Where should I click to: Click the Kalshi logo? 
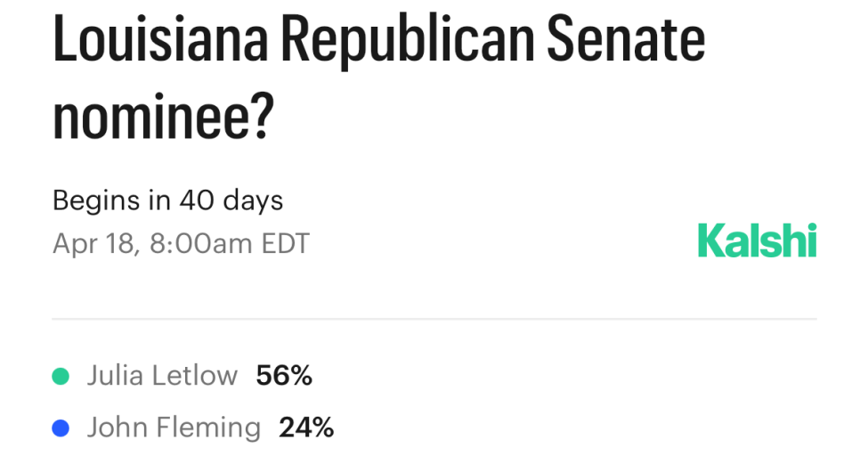757,240
